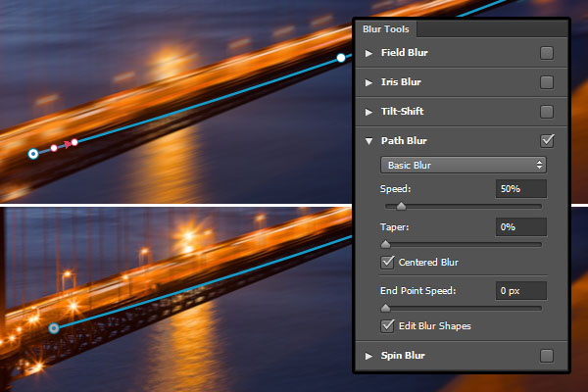Click the End Point Speed slider handle
Screen dimensions: 588x392
point(385,308)
